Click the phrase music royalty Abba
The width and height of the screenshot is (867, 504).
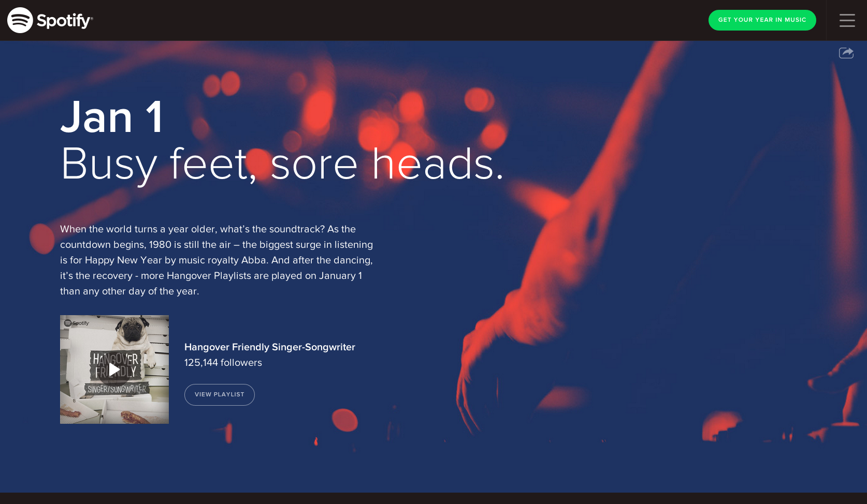pos(223,260)
